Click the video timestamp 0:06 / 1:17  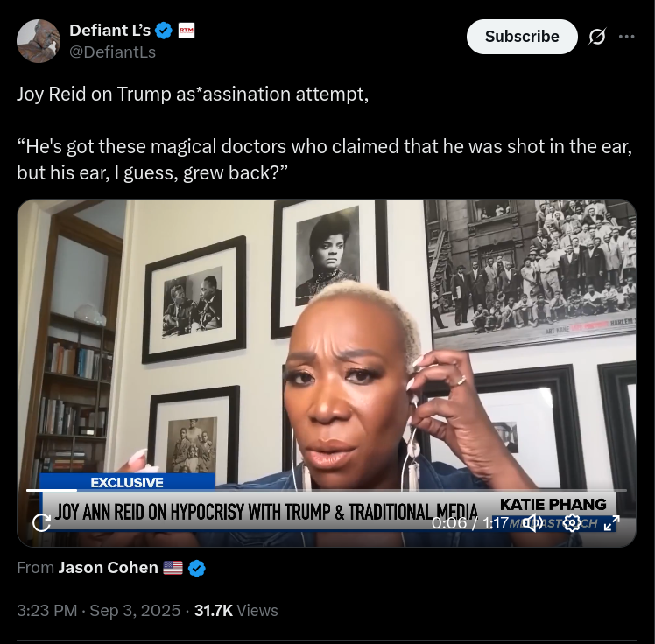click(469, 522)
